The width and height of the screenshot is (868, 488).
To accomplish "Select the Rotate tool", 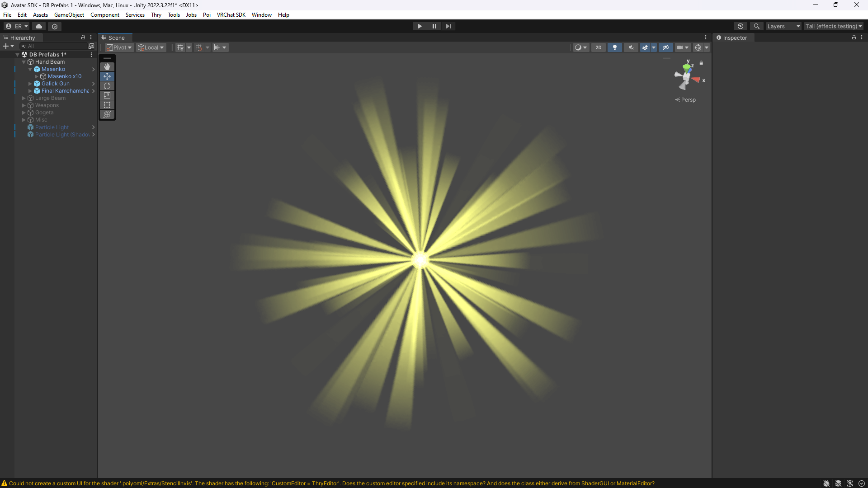I will [107, 86].
